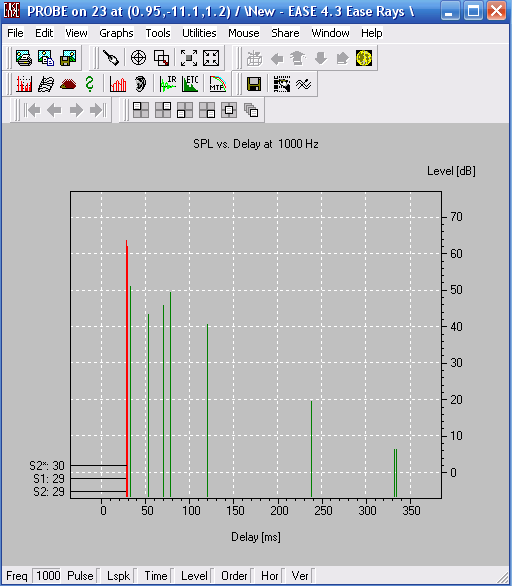The image size is (512, 586).
Task: Click the zoom window rectangles icon
Action: pos(161,58)
